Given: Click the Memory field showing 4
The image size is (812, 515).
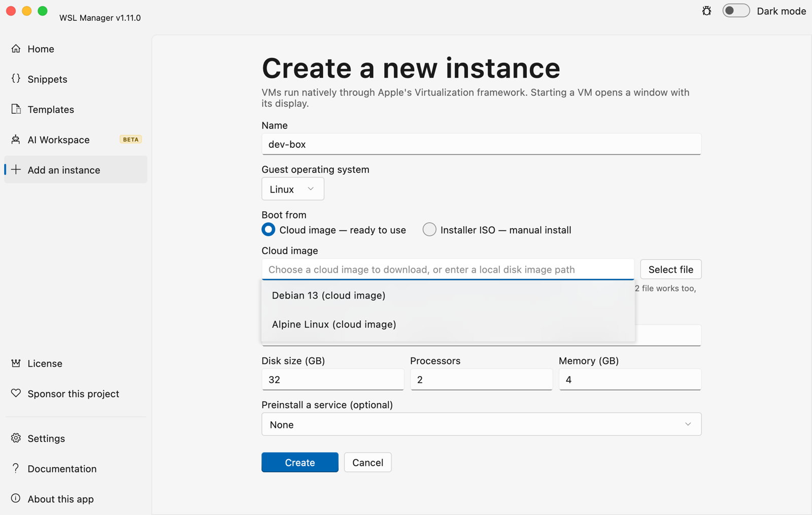Looking at the screenshot, I should pos(630,379).
